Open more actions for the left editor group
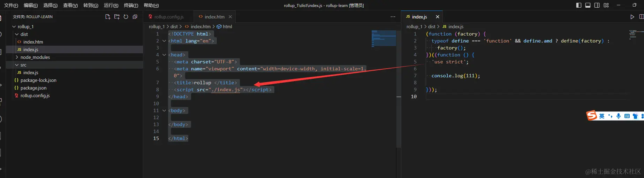This screenshot has width=644, height=178. click(393, 17)
